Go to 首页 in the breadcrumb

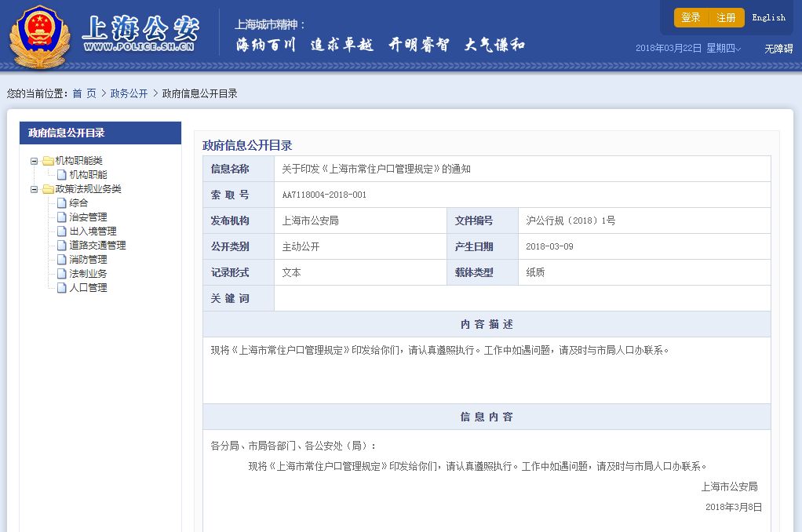84,93
